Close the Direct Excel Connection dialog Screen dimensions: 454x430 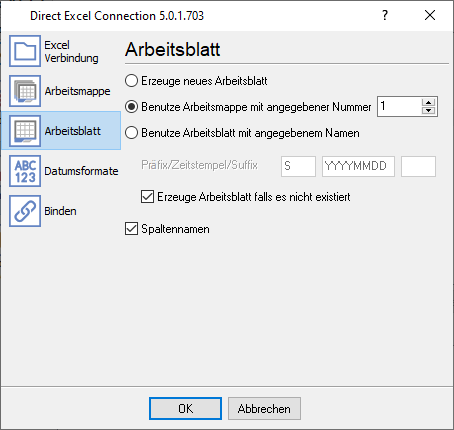[x=430, y=15]
